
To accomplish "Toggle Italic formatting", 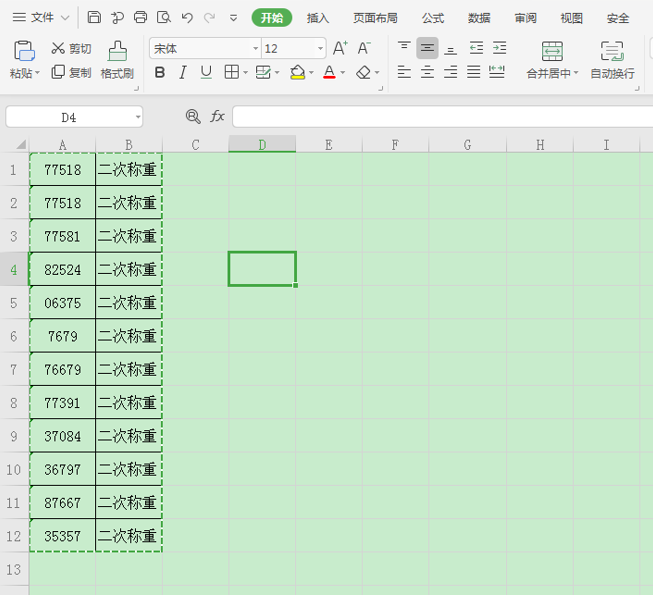I will coord(182,72).
